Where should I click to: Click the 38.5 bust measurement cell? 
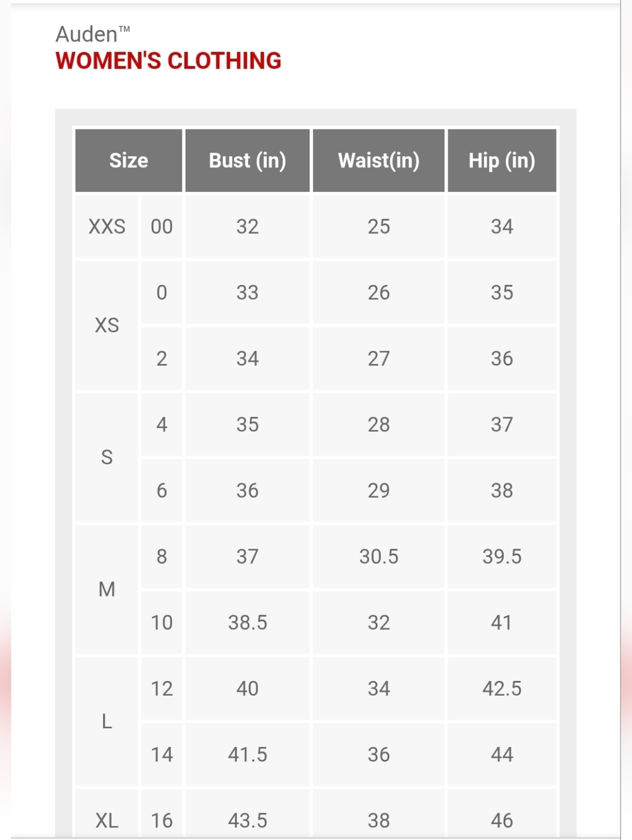tap(248, 622)
